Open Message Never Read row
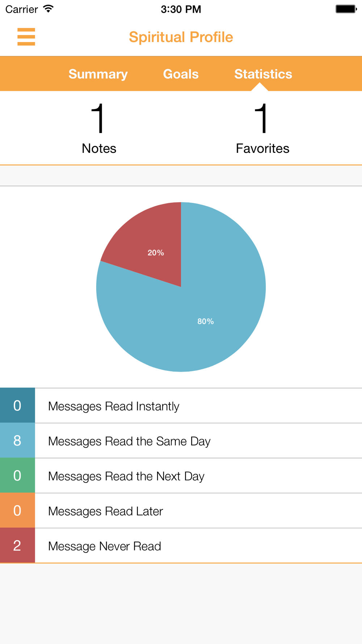 pos(181,545)
